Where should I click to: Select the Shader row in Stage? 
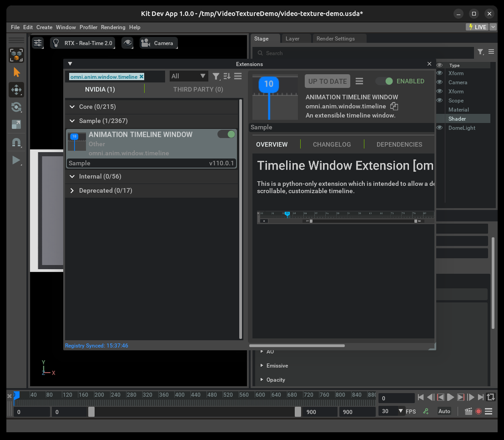[x=463, y=119]
